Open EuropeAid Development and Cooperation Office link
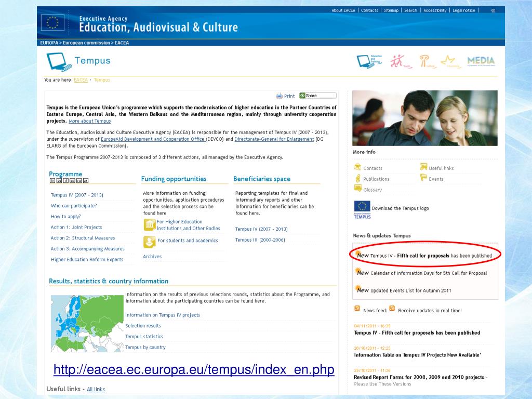The height and width of the screenshot is (399, 532). click(153, 139)
